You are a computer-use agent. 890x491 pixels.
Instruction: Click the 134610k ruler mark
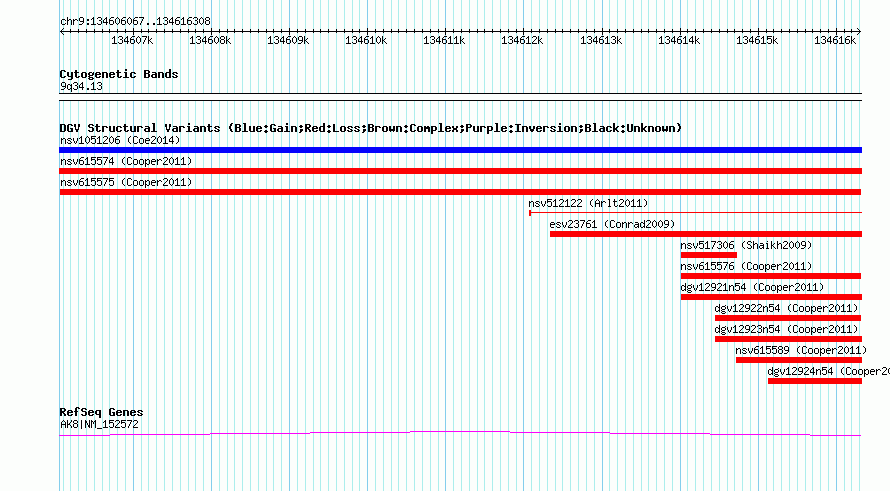coord(366,40)
